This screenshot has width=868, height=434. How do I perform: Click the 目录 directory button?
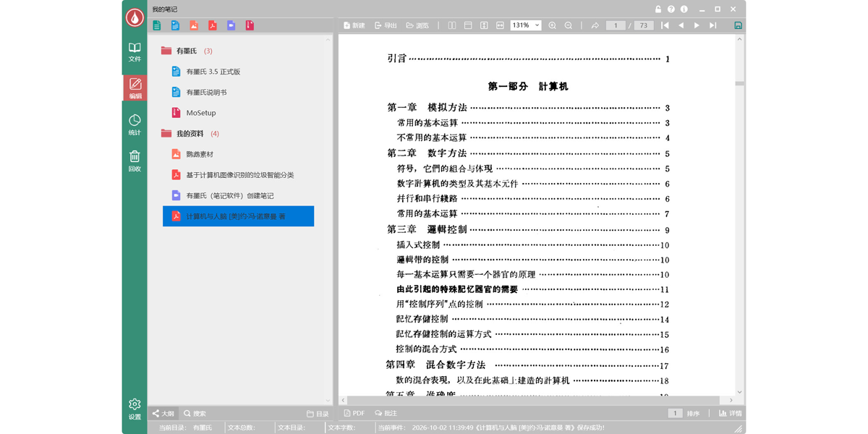318,414
